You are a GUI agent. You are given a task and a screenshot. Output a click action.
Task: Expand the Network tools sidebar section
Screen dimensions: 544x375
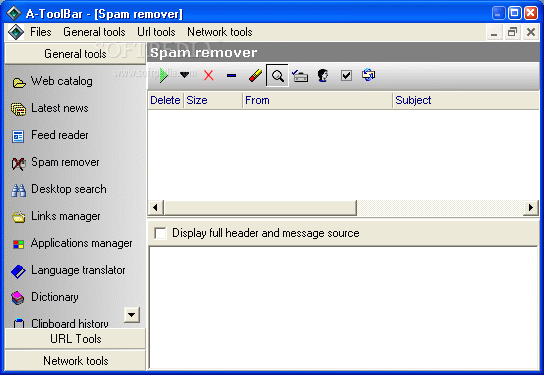[x=75, y=361]
